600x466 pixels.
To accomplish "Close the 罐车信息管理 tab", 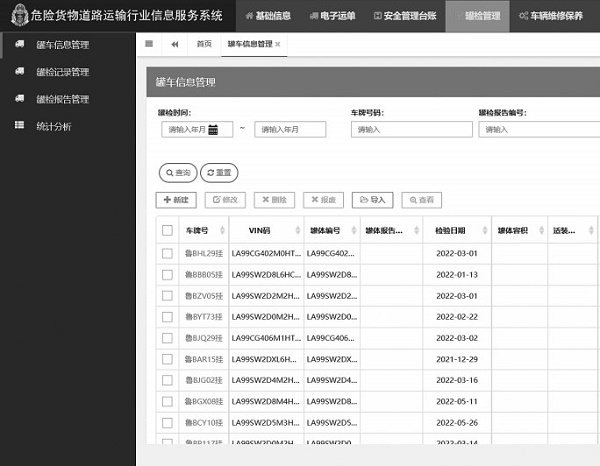I will tap(278, 45).
